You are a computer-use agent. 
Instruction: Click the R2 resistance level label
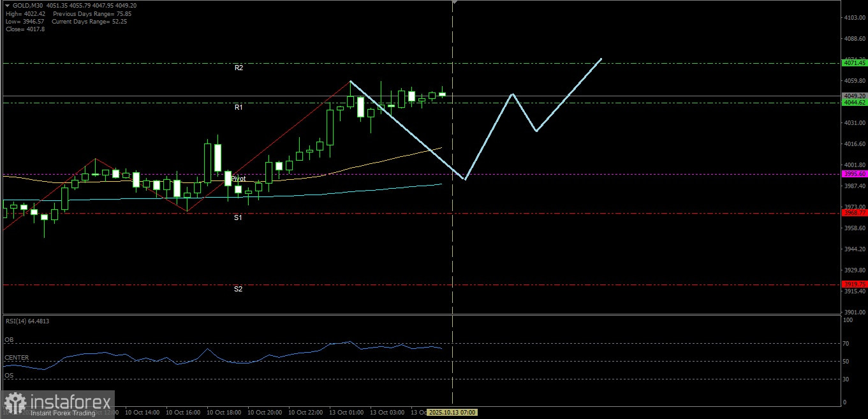coord(239,67)
